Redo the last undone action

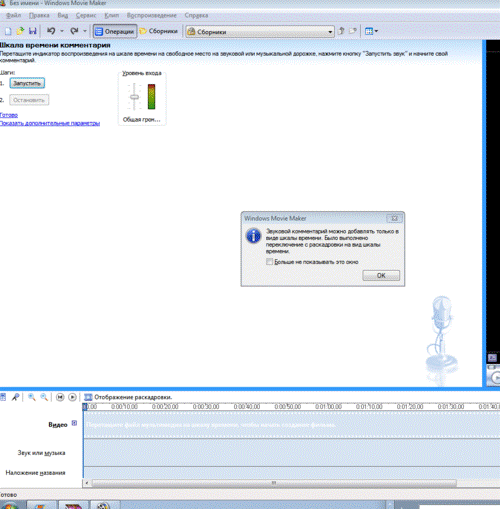74,31
